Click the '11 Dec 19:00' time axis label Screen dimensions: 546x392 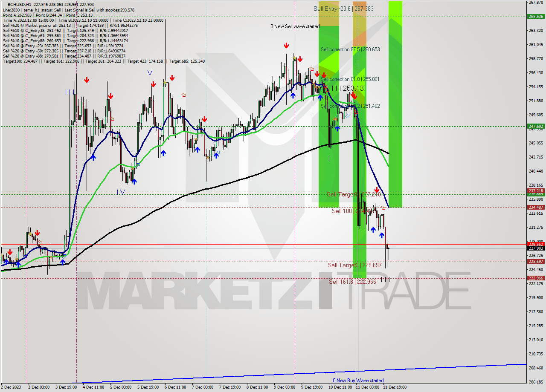coord(395,387)
